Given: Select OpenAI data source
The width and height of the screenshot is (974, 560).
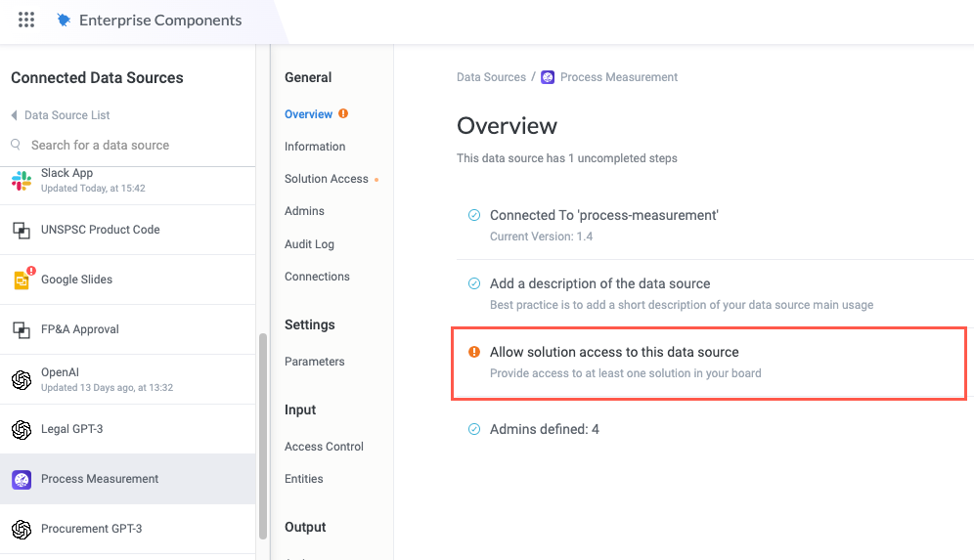Looking at the screenshot, I should [x=128, y=379].
